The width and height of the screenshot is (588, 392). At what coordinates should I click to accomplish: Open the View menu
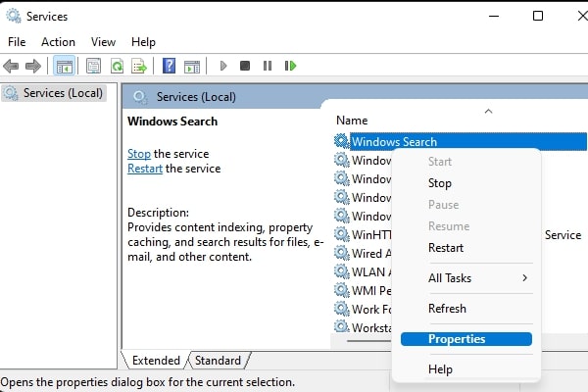[x=103, y=42]
